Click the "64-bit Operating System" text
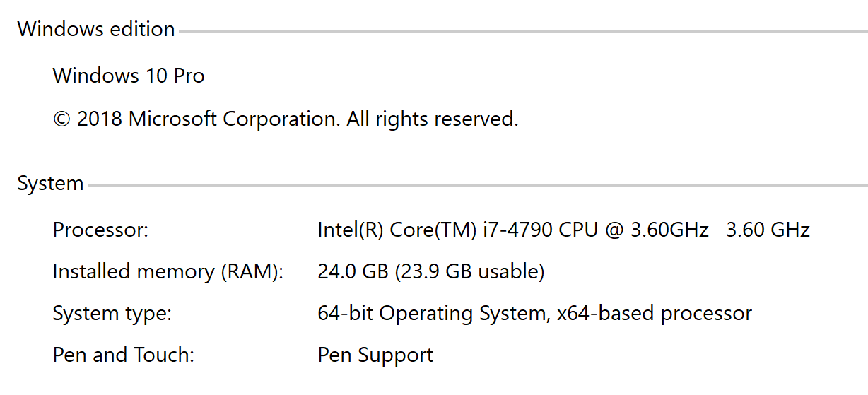The width and height of the screenshot is (868, 395). (433, 314)
